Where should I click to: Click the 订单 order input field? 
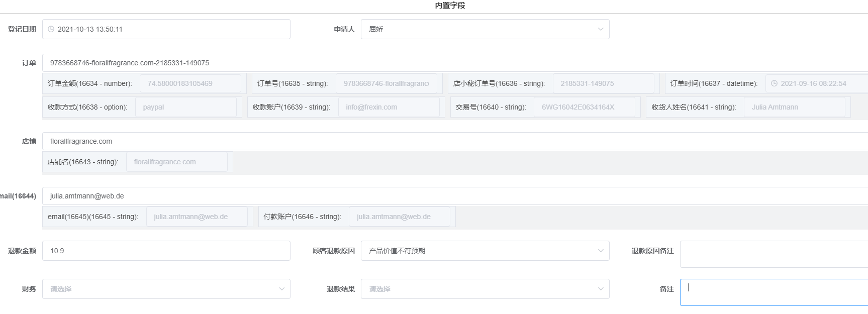(x=452, y=63)
